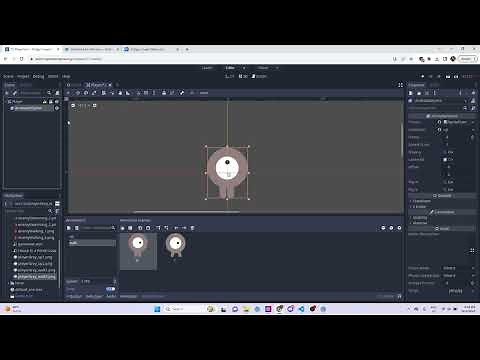
Task: Toggle the animation Loop switch
Action: tap(110, 289)
